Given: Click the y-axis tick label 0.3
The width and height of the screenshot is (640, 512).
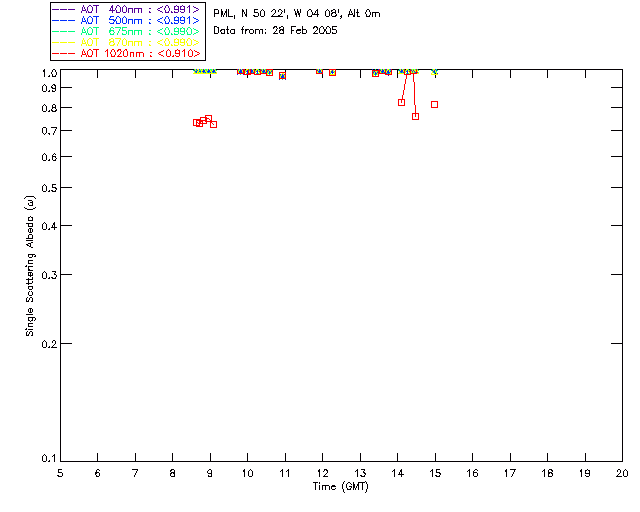Looking at the screenshot, I should (x=49, y=275).
